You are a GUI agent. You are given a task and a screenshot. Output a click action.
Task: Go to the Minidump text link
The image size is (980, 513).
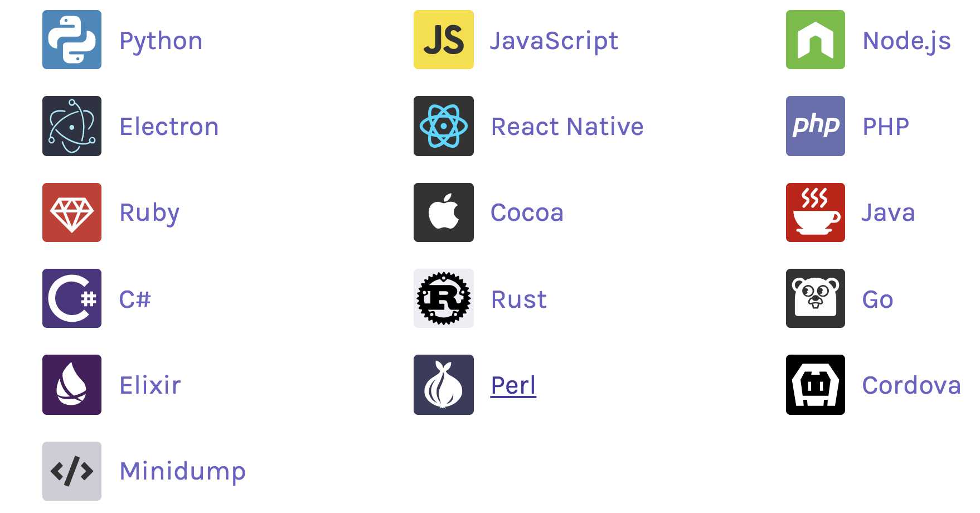(183, 472)
